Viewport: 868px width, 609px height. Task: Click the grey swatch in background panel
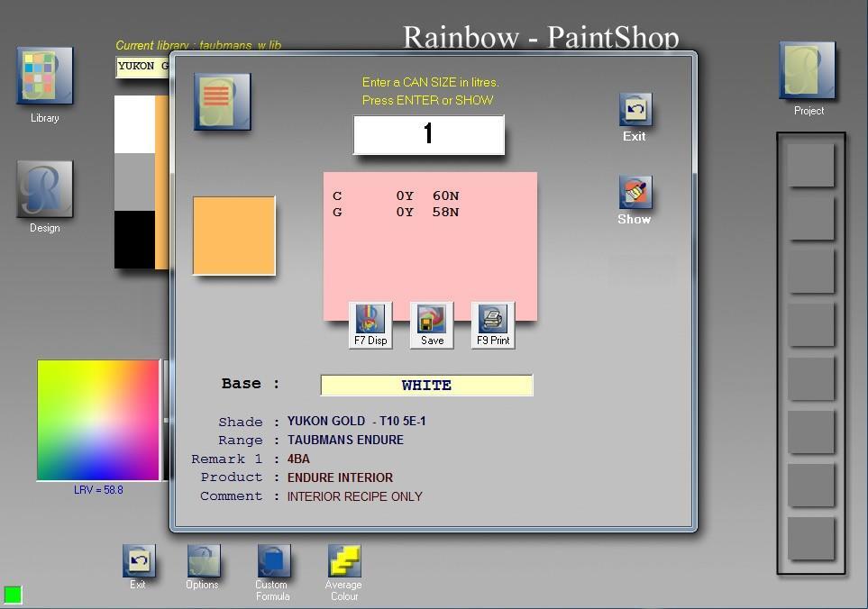coord(134,182)
